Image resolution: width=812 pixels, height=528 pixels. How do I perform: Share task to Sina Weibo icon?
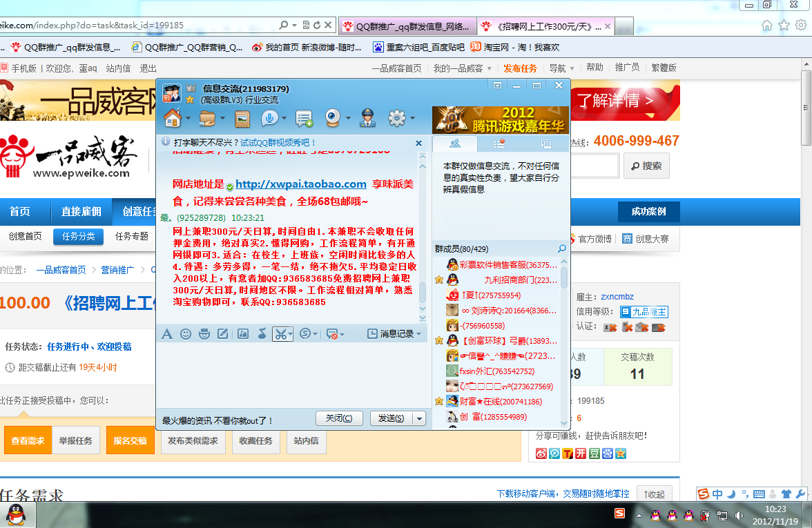pyautogui.click(x=541, y=453)
